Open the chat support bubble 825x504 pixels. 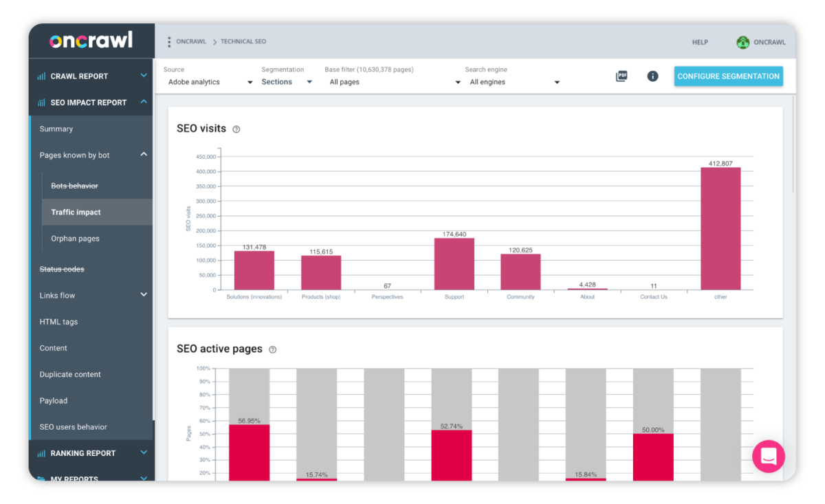click(x=768, y=456)
